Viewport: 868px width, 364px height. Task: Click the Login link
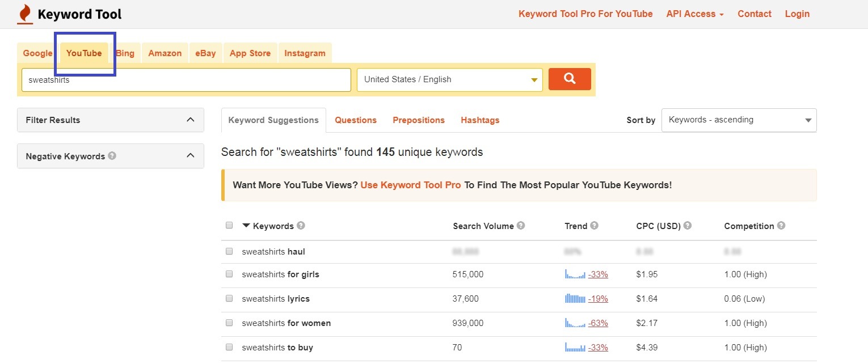click(x=797, y=14)
